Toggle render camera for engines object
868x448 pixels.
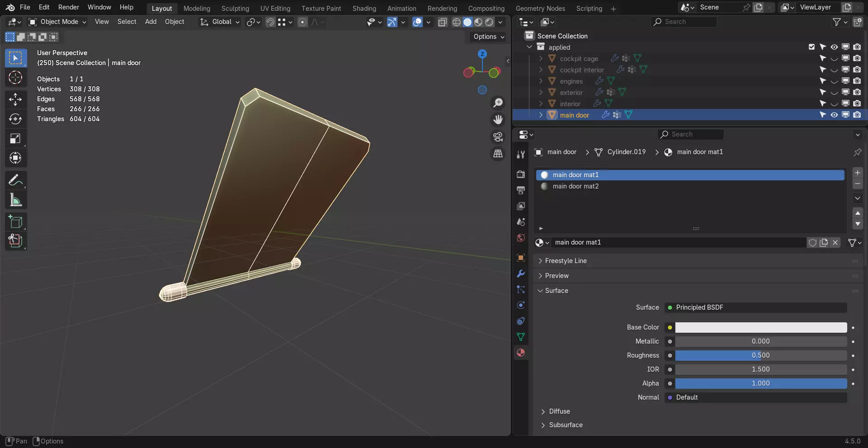(857, 81)
